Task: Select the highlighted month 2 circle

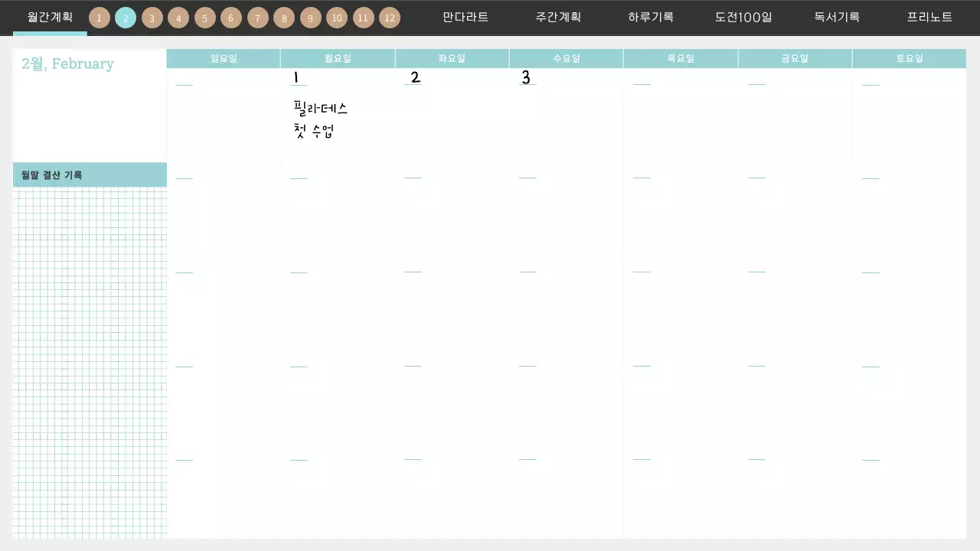Action: point(126,18)
